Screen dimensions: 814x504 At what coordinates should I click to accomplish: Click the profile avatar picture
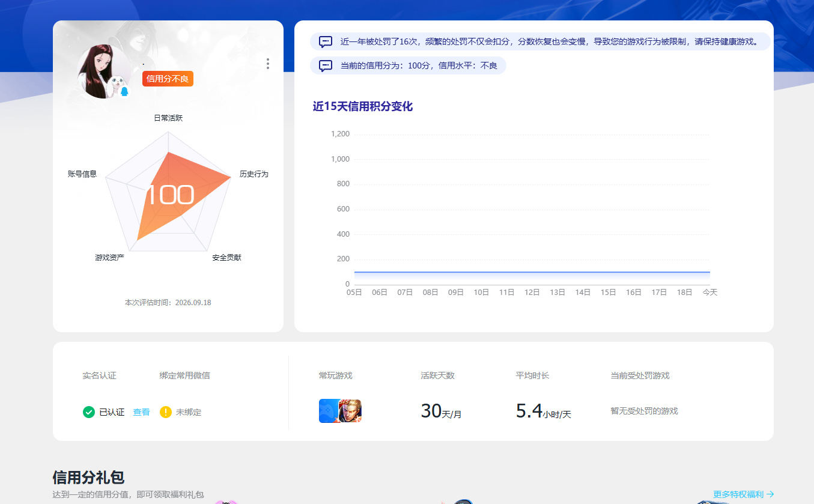pyautogui.click(x=103, y=71)
